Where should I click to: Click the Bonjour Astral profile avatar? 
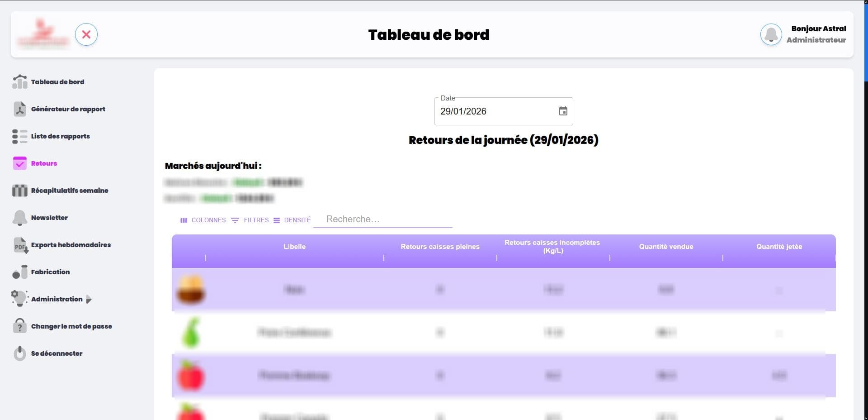(771, 34)
